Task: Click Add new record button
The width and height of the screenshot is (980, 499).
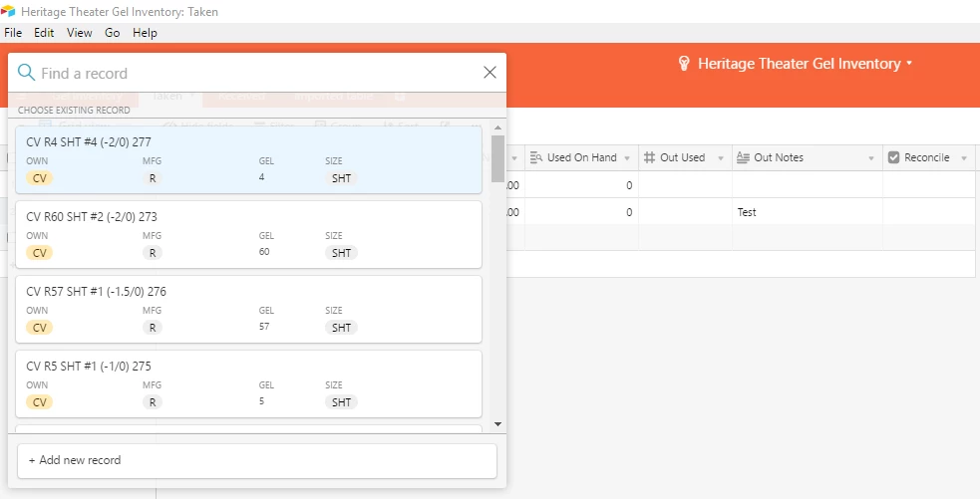Action: 257,461
